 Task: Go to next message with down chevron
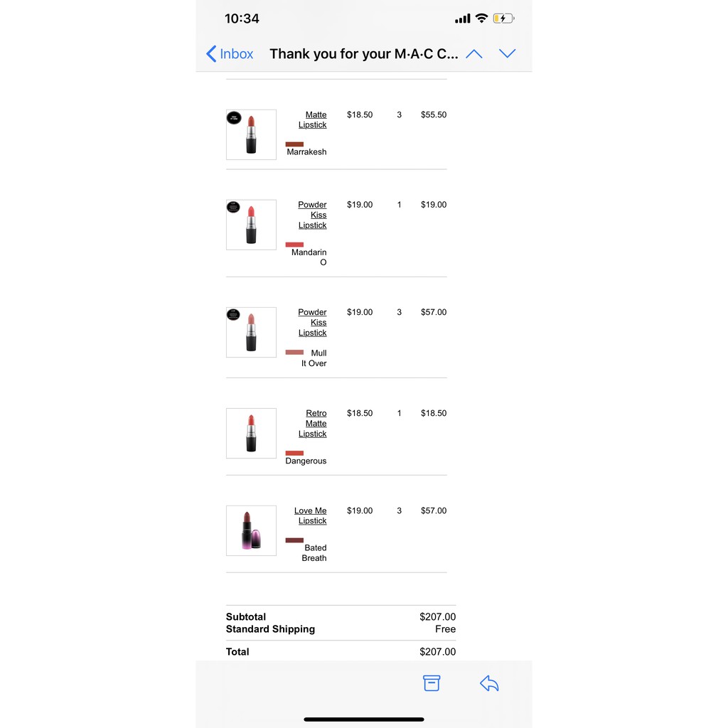point(507,54)
